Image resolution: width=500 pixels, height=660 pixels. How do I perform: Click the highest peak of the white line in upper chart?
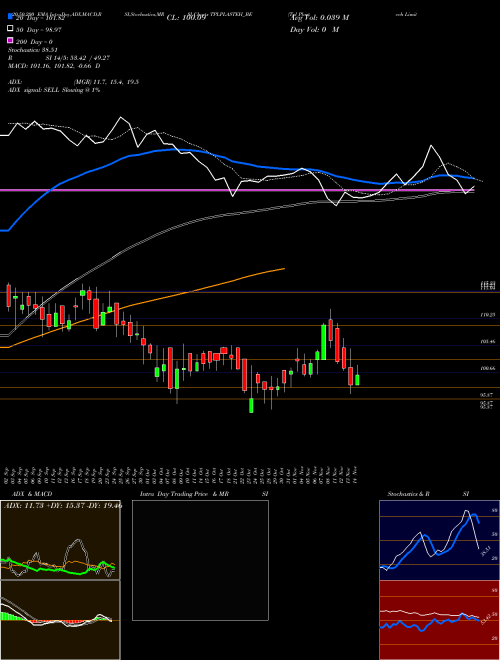[121, 117]
